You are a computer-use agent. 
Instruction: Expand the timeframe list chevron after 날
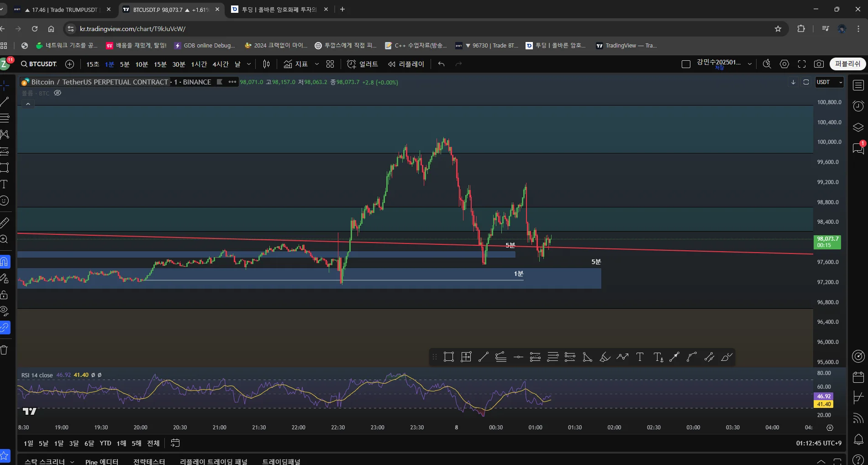coord(249,64)
